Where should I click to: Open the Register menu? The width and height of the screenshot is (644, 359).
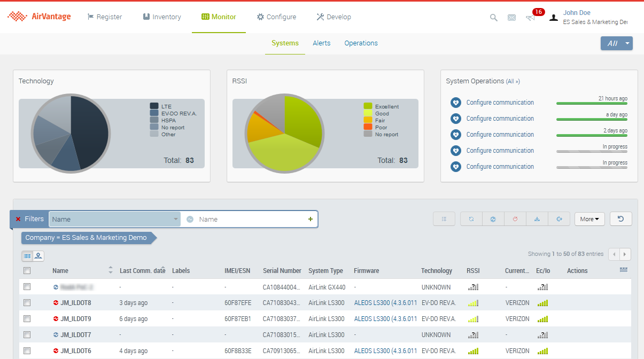[x=105, y=17]
